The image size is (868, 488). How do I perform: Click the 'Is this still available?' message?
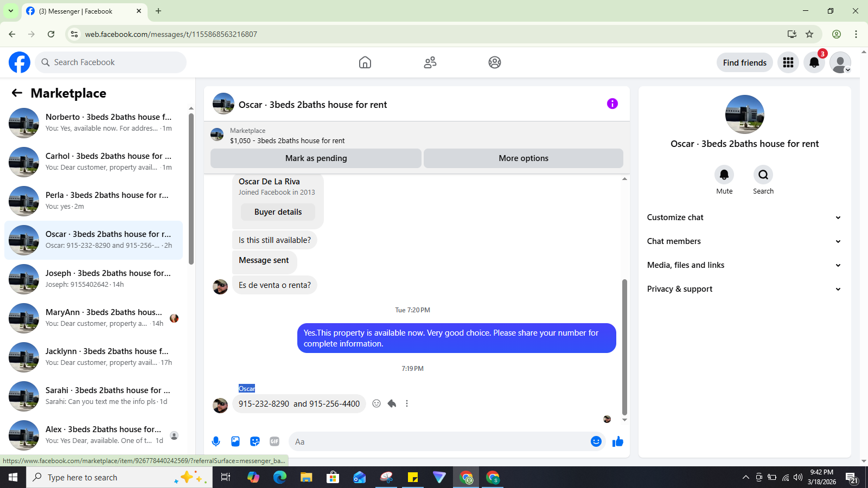[x=275, y=240]
